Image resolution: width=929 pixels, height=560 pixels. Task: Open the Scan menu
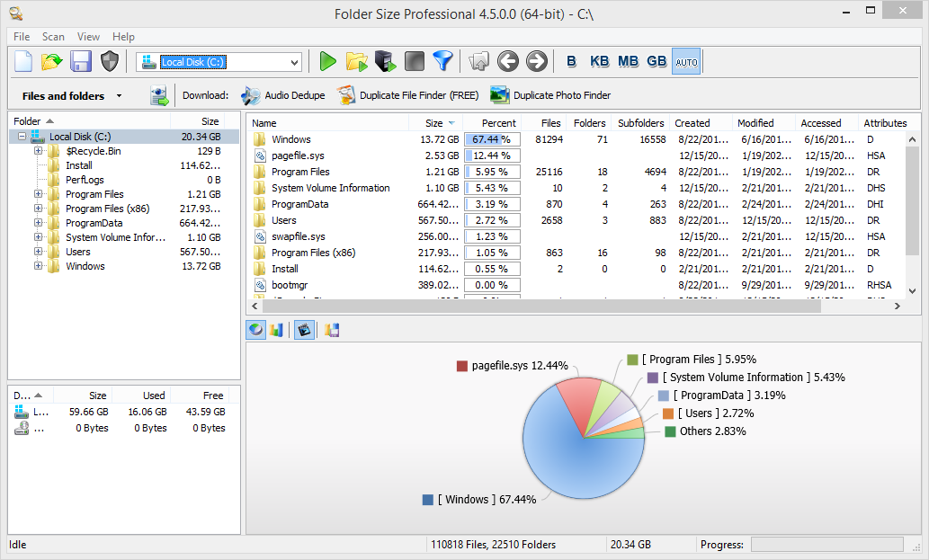[52, 37]
